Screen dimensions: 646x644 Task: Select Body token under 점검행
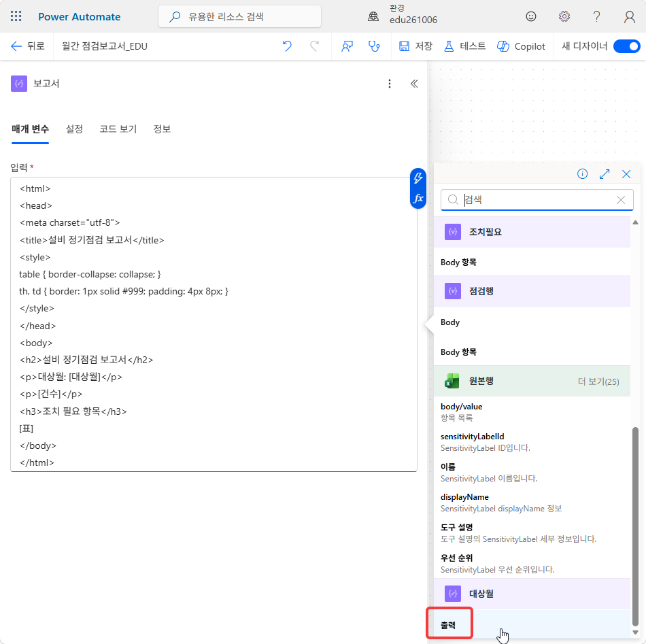point(532,322)
